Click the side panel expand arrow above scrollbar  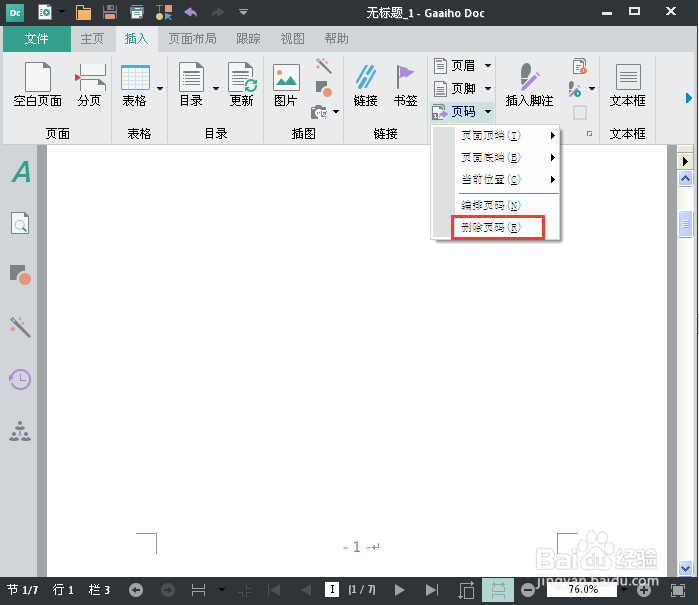tap(685, 161)
